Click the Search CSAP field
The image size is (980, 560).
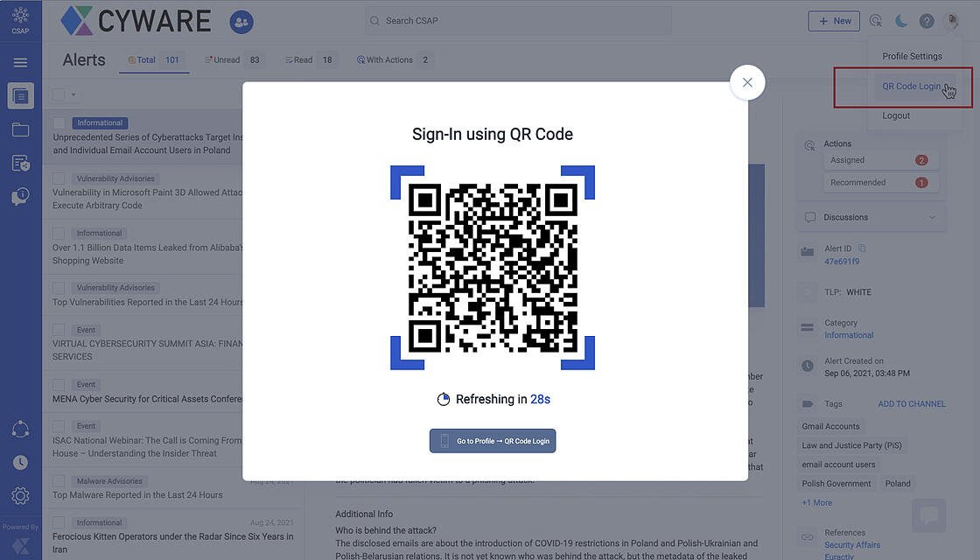518,21
